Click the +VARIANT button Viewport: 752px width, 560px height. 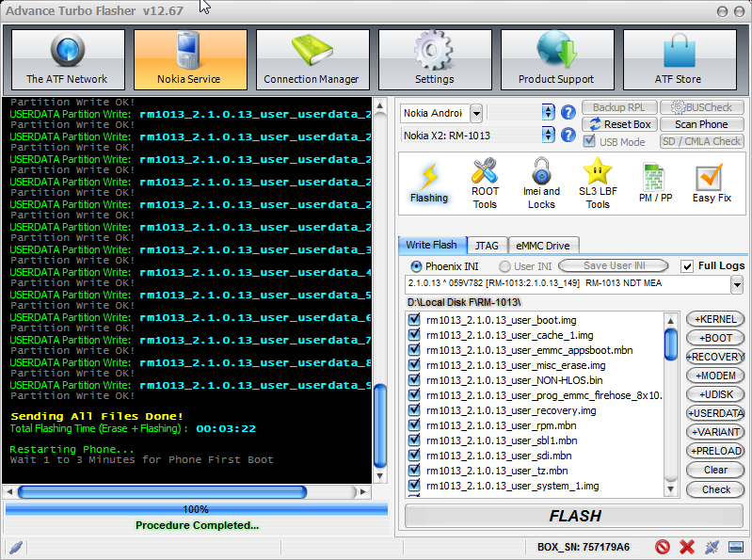(x=715, y=432)
